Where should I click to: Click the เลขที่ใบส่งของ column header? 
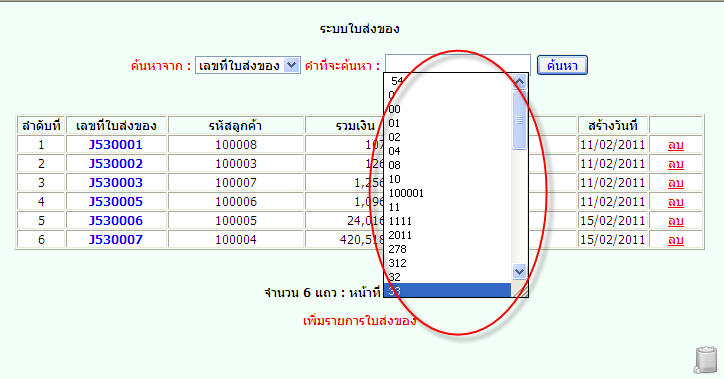pos(116,126)
